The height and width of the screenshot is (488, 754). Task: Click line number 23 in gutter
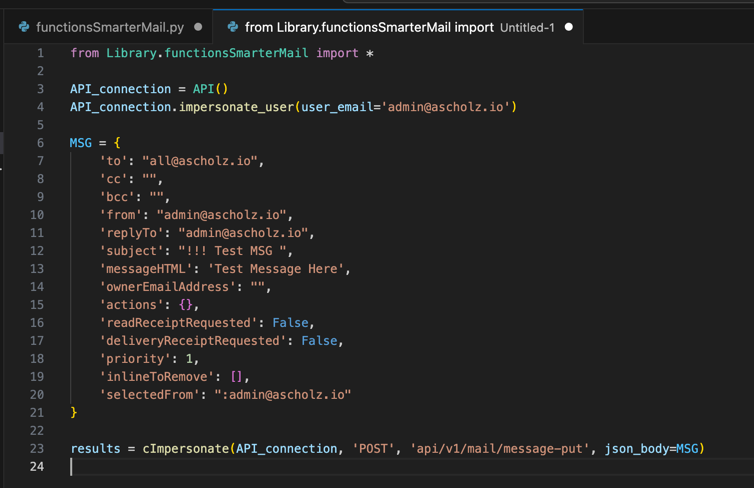[37, 449]
